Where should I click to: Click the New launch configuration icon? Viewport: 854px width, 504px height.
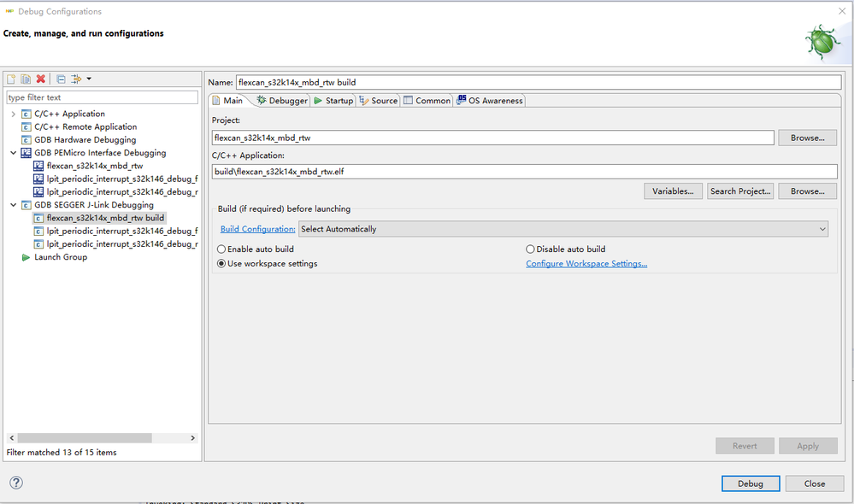(11, 79)
